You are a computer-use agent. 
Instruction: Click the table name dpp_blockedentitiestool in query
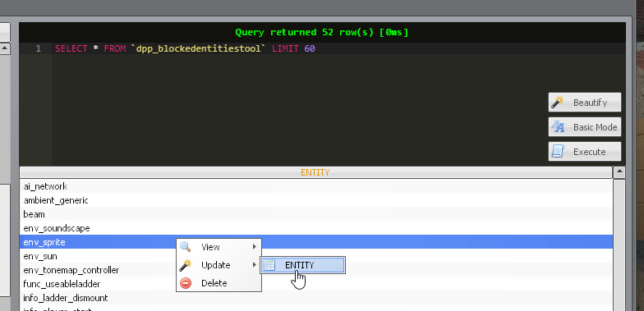point(199,49)
